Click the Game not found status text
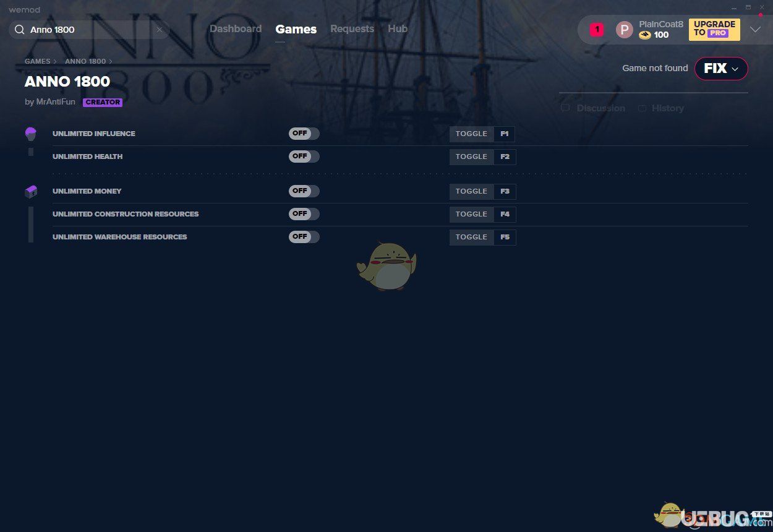 655,68
